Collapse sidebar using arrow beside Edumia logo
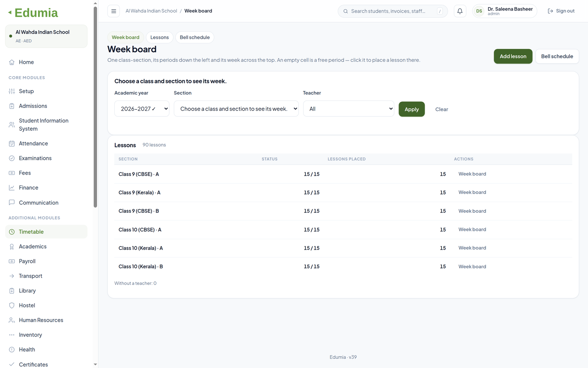The width and height of the screenshot is (588, 368). [10, 13]
